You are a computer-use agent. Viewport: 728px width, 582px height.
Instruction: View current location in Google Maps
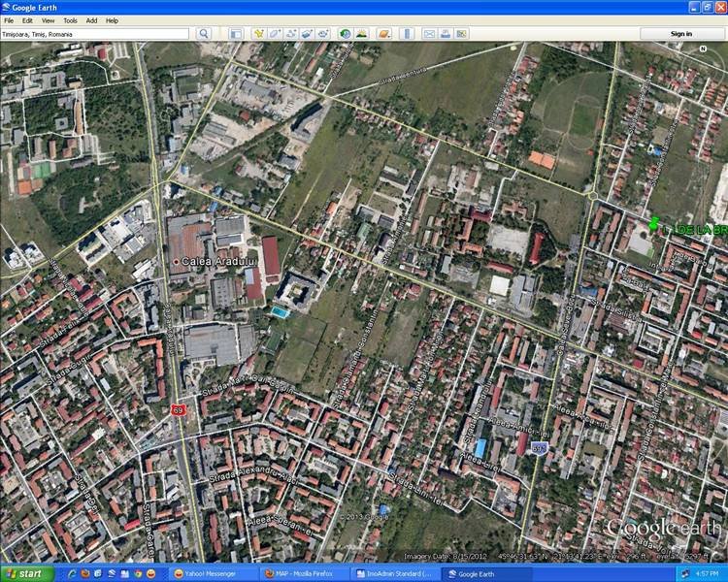(x=461, y=33)
